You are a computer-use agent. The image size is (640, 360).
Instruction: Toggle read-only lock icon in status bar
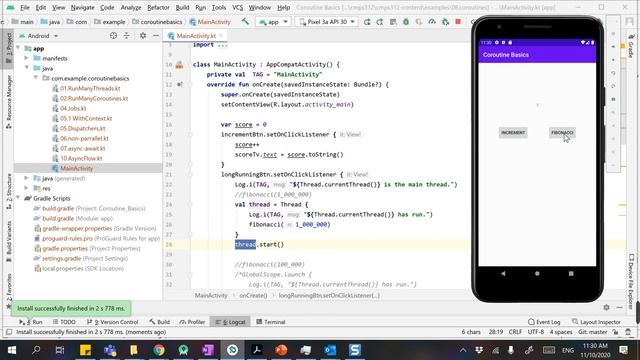(616, 332)
